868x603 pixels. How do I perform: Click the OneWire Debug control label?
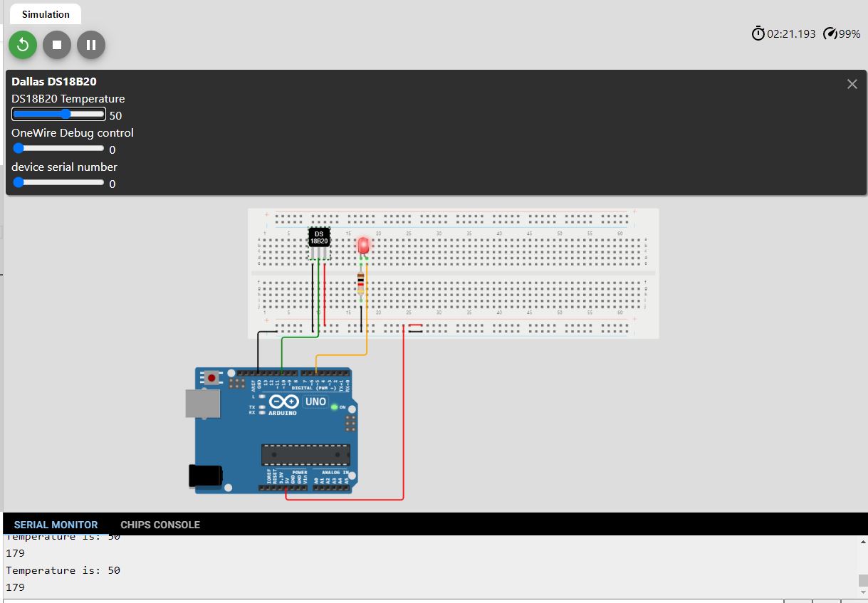click(73, 133)
